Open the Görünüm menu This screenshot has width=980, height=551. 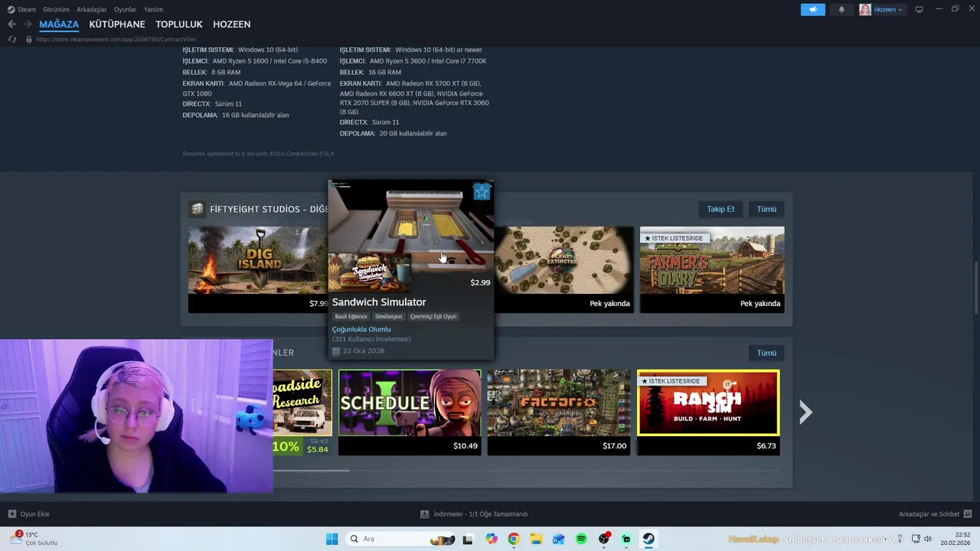pos(56,9)
